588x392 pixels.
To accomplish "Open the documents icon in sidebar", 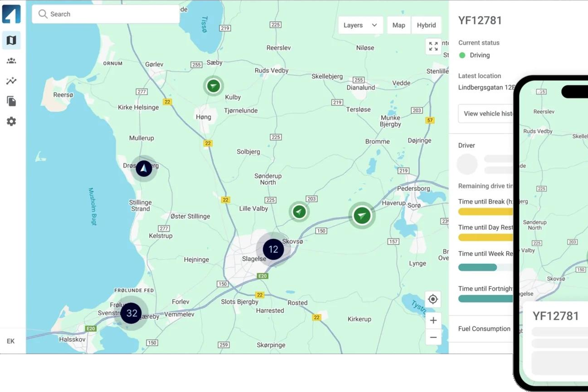I will (11, 101).
